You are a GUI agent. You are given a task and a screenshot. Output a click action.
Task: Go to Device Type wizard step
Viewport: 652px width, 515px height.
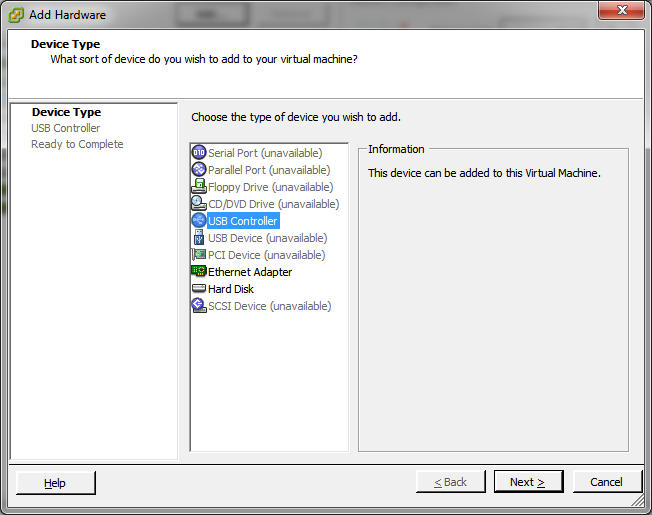66,112
